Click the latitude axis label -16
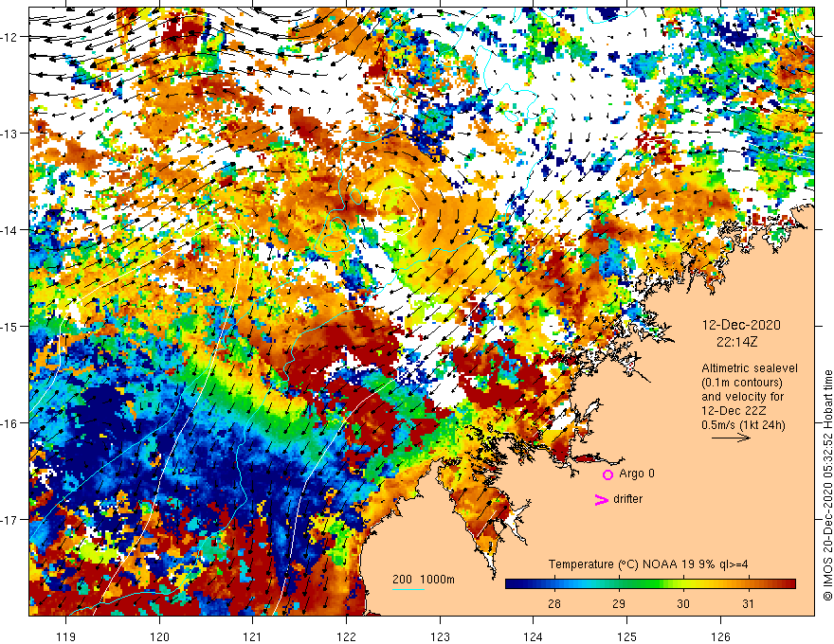The width and height of the screenshot is (834, 644). (x=10, y=423)
